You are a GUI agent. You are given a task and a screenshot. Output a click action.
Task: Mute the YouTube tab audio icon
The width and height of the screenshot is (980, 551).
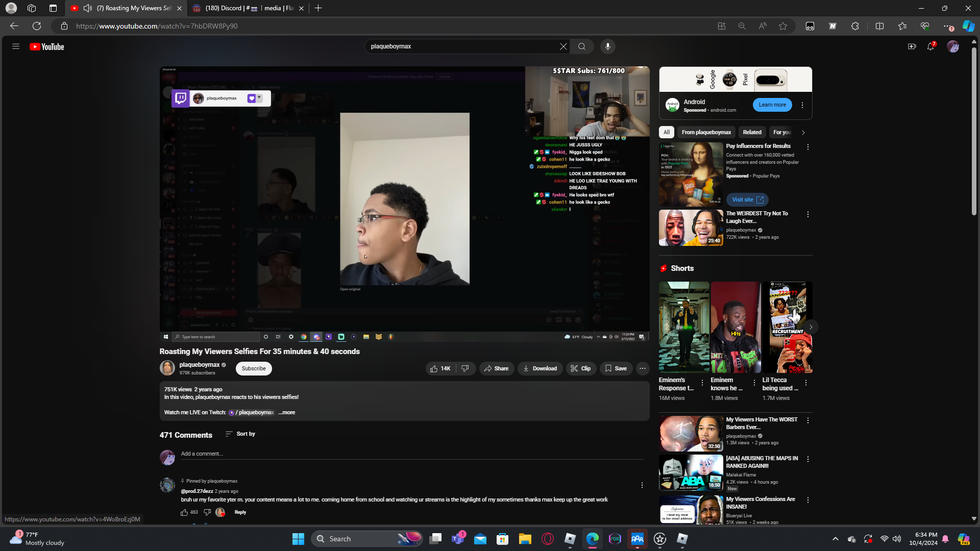coord(88,8)
